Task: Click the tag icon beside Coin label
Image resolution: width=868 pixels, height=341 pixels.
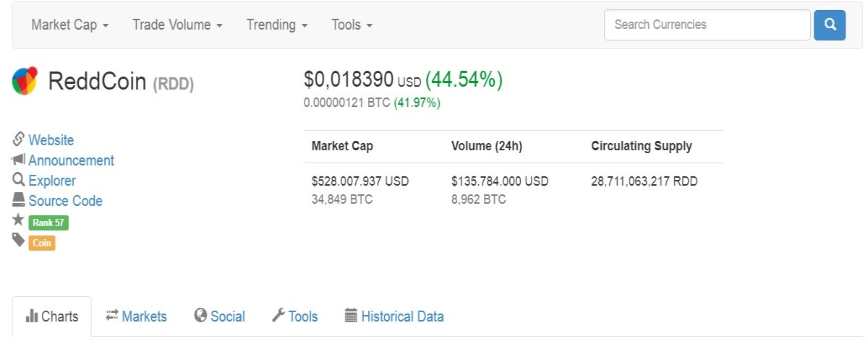Action: (19, 241)
